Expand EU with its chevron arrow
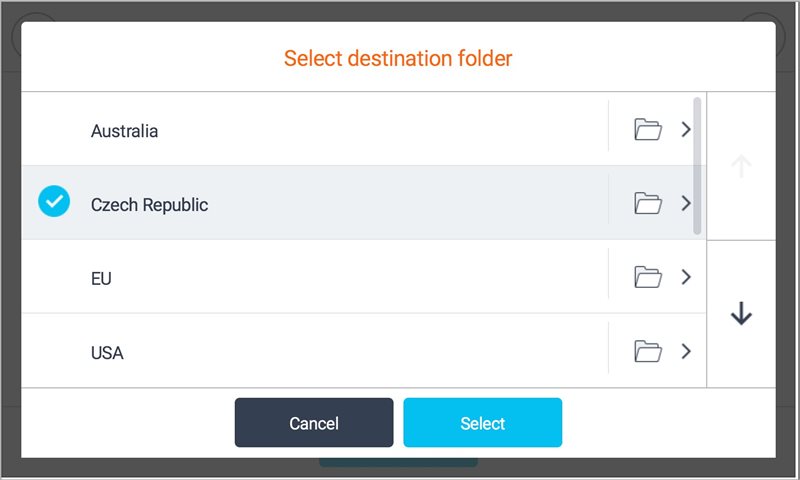The image size is (800, 480). (686, 277)
